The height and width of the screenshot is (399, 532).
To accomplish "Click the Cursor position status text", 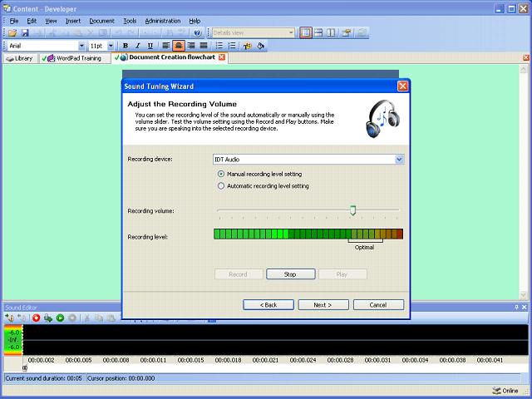I will (x=121, y=378).
